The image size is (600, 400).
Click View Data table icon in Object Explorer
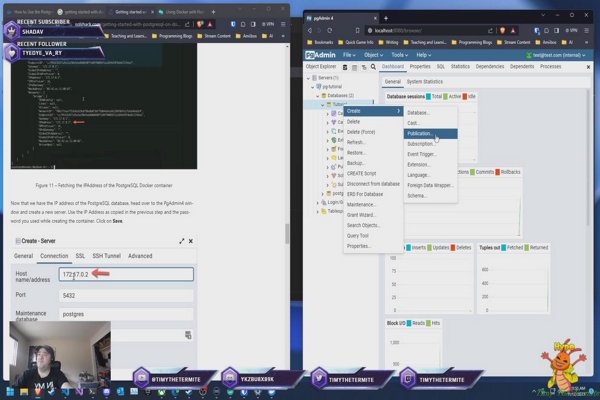(x=354, y=67)
